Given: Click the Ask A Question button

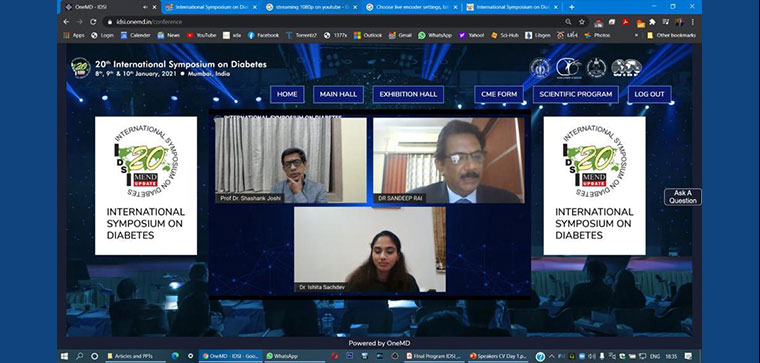Looking at the screenshot, I should coord(683,197).
